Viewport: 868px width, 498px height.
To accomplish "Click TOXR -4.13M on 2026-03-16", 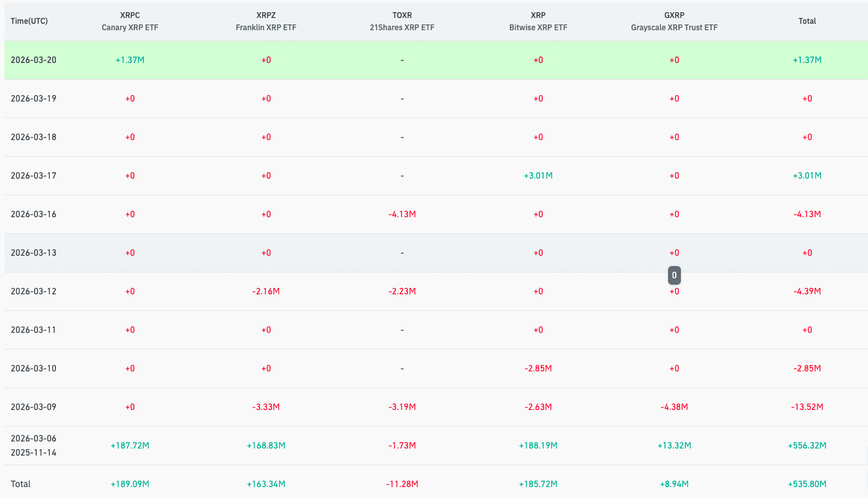I will (x=402, y=214).
